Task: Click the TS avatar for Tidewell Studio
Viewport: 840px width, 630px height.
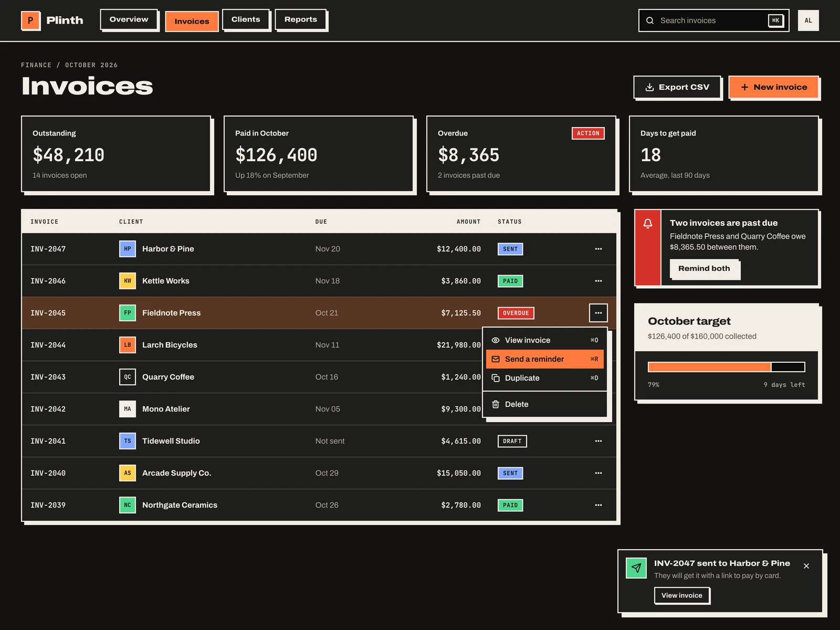Action: point(128,441)
